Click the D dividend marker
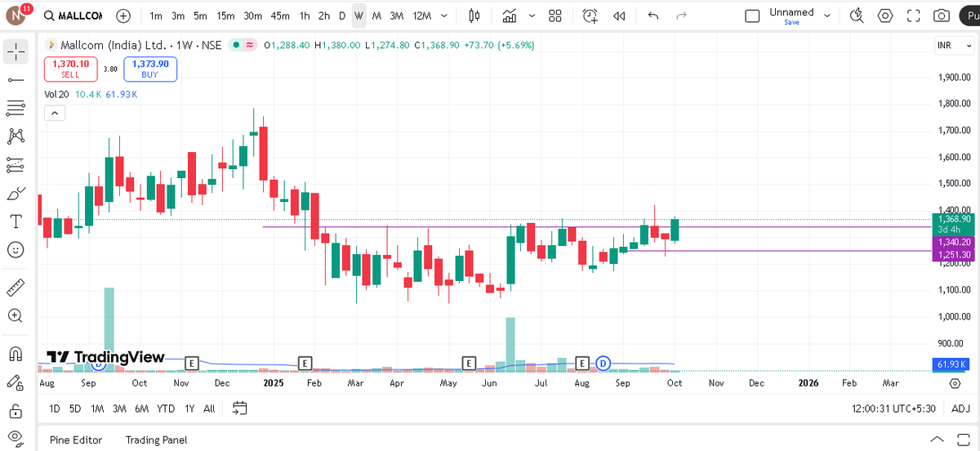This screenshot has width=980, height=451. [604, 362]
